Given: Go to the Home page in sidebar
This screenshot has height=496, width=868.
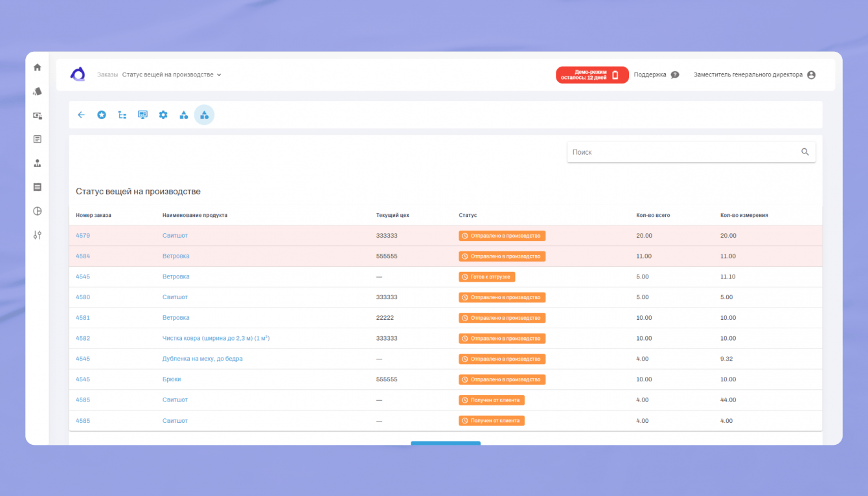Looking at the screenshot, I should click(37, 67).
